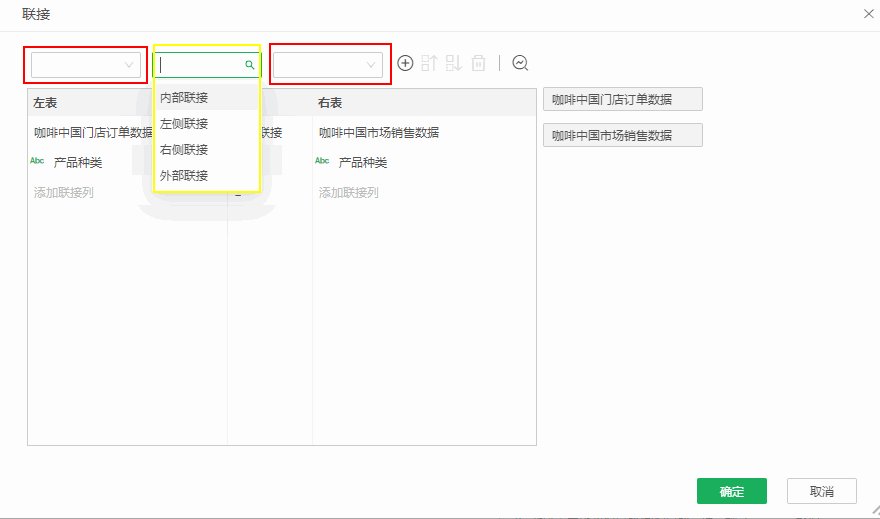Expand the right table dropdown
This screenshot has width=880, height=519.
pyautogui.click(x=328, y=65)
